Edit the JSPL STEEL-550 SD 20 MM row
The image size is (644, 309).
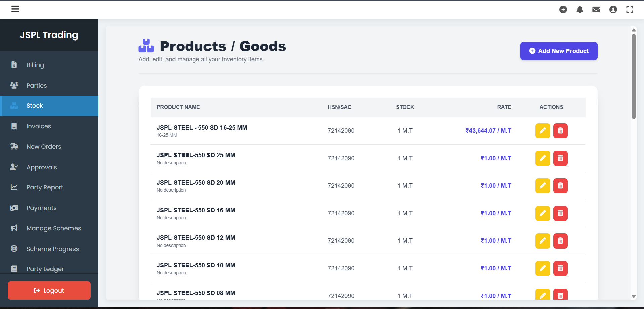[x=542, y=186]
